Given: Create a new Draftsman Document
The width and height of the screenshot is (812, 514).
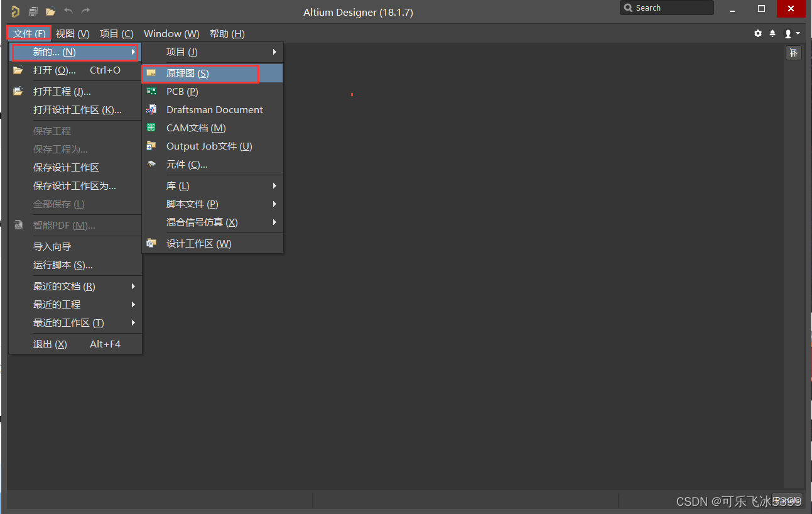Looking at the screenshot, I should point(214,110).
